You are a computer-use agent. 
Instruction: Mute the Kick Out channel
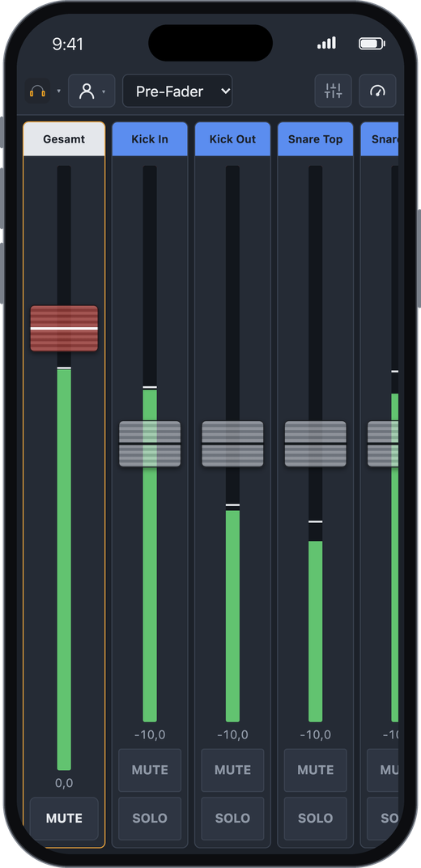point(232,770)
